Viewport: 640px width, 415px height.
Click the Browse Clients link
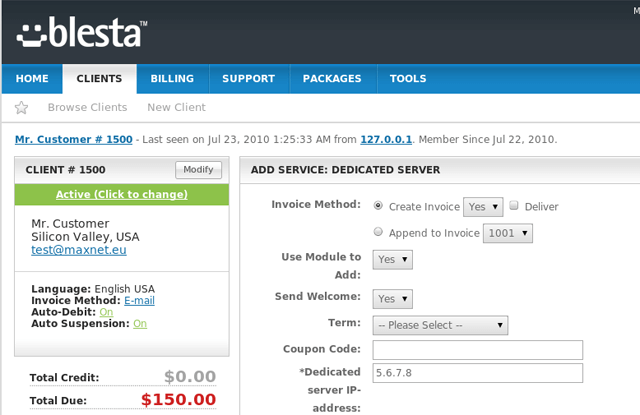[x=87, y=107]
